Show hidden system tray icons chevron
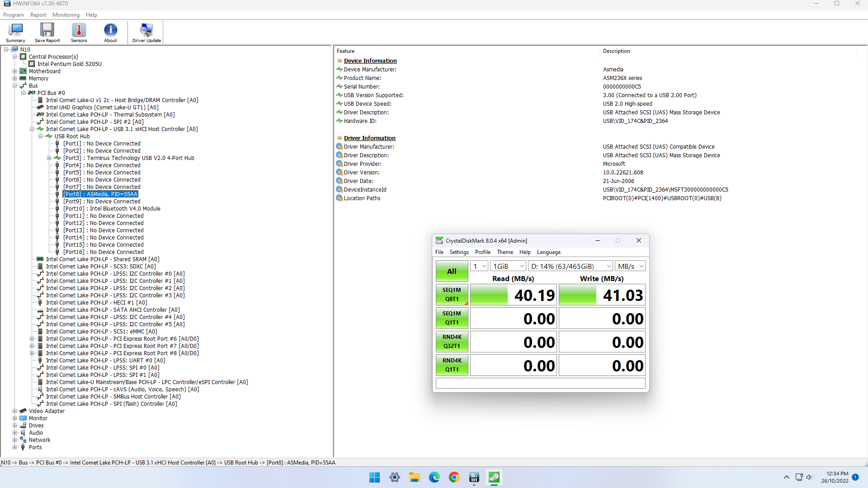This screenshot has height=488, width=868. pyautogui.click(x=787, y=477)
